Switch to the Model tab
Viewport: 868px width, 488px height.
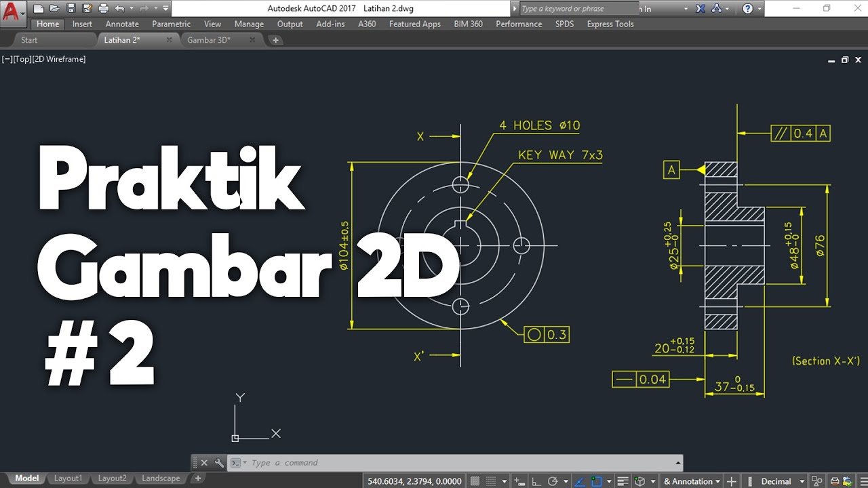pos(27,479)
